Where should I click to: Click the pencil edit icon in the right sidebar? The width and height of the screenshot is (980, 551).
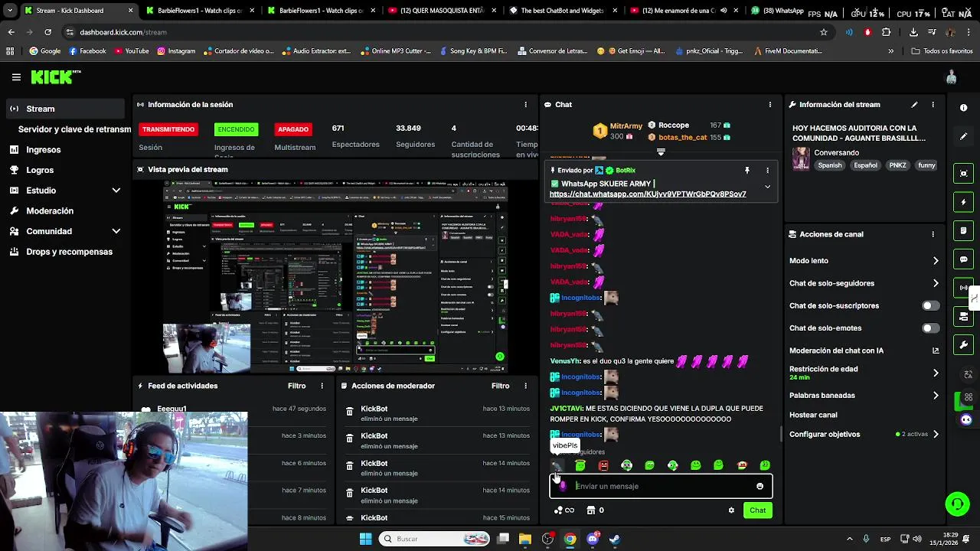(x=964, y=136)
